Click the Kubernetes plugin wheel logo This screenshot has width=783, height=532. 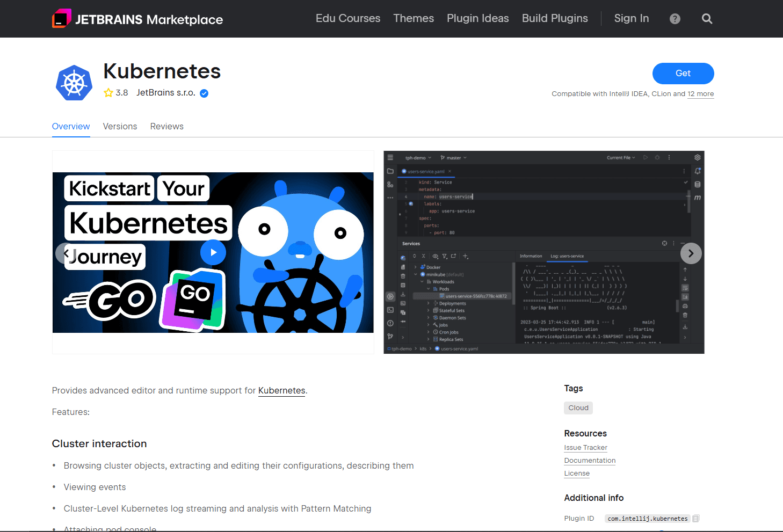point(74,83)
